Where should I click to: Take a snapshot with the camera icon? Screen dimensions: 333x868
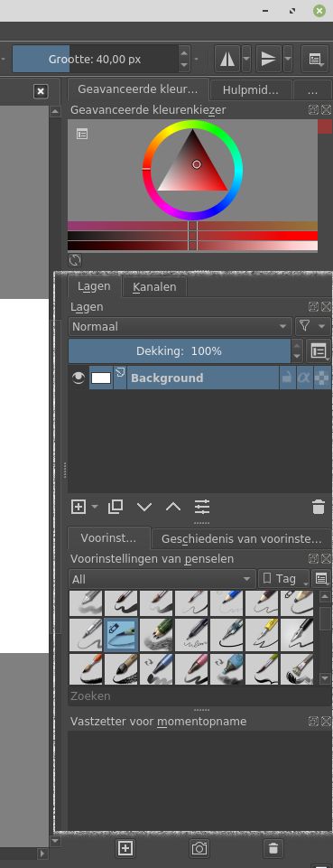point(199,848)
